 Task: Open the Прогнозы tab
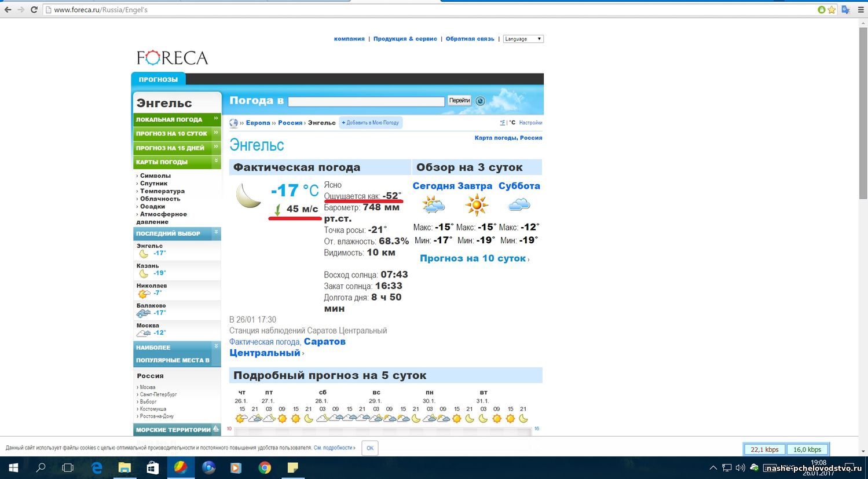coord(158,79)
